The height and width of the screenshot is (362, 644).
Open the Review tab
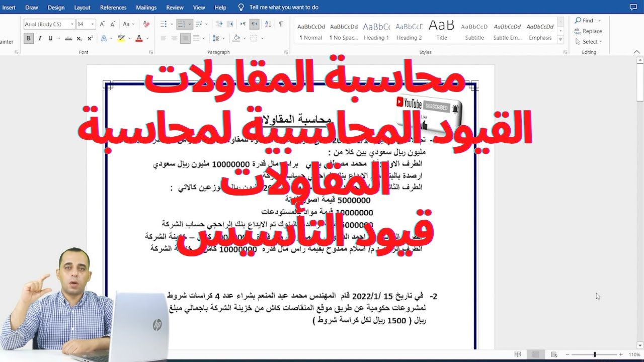click(175, 8)
